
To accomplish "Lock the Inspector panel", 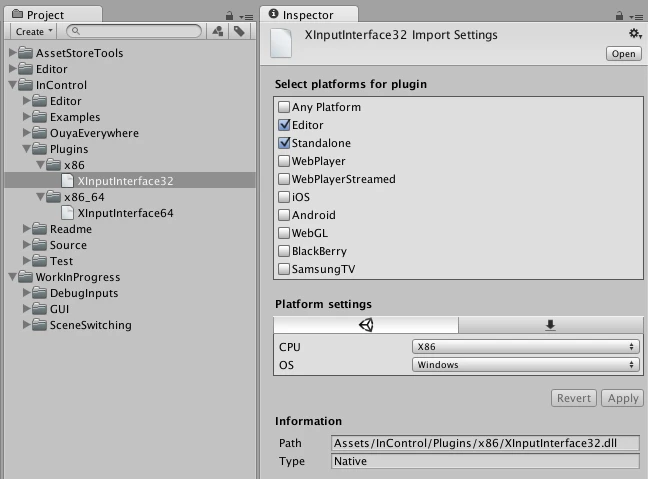I will click(619, 16).
